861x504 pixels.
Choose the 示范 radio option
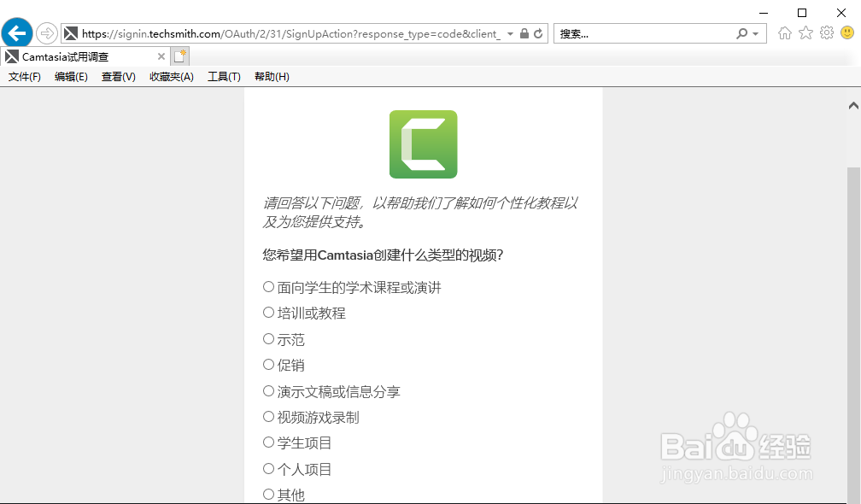(268, 339)
